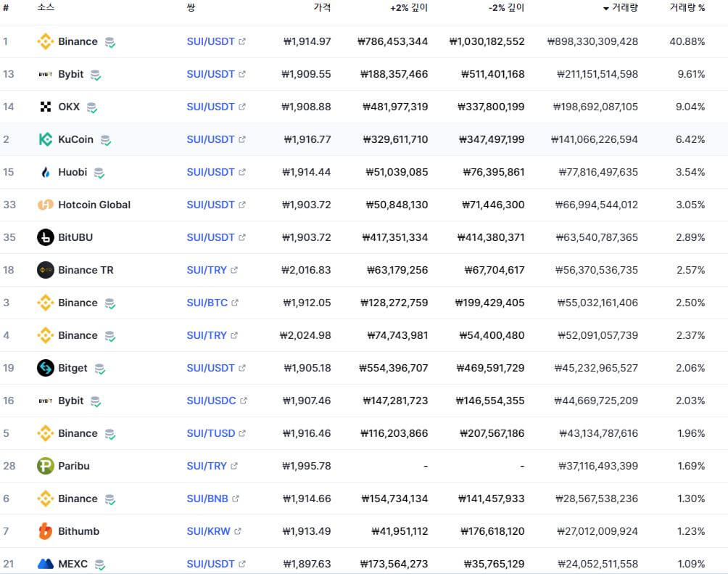
Task: Click the reserve badge next to OKX
Action: point(92,107)
